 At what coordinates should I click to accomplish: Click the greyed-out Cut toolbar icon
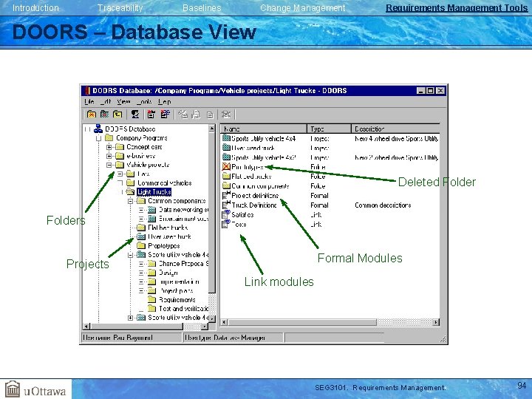pos(183,115)
